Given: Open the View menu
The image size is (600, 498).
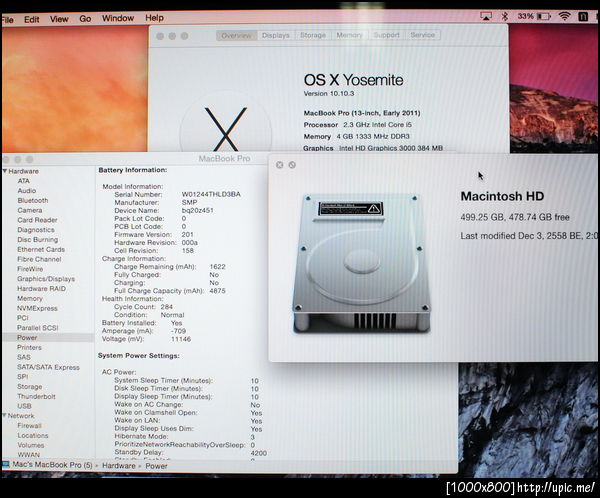Looking at the screenshot, I should [x=59, y=19].
